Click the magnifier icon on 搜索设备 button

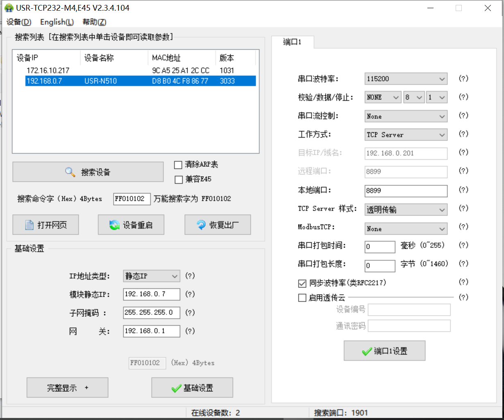pos(70,172)
